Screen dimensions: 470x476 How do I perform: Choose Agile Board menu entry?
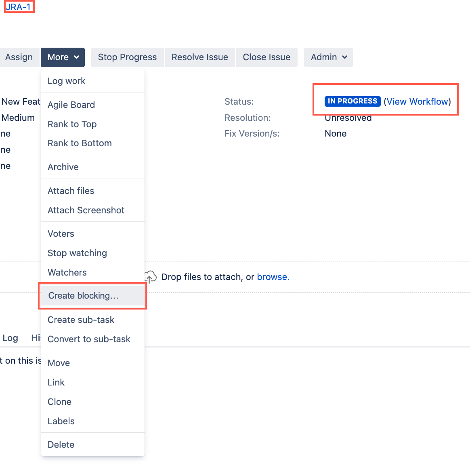(x=93, y=105)
